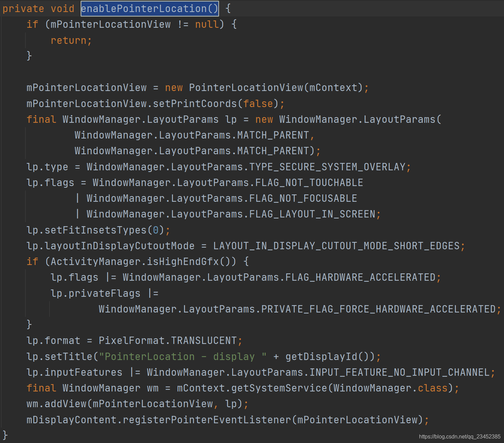Click 'PRIVATE_FLAG_FORCE_HARDWARE_ACCELERATED' constant
The width and height of the screenshot is (504, 443).
click(x=378, y=309)
